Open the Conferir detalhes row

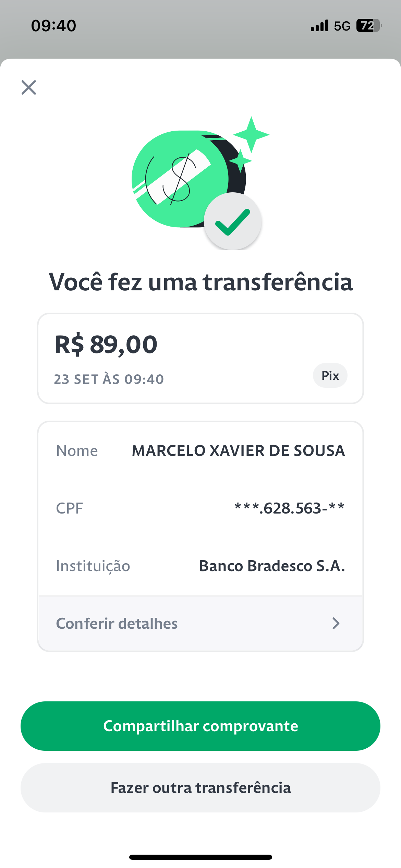pyautogui.click(x=200, y=623)
